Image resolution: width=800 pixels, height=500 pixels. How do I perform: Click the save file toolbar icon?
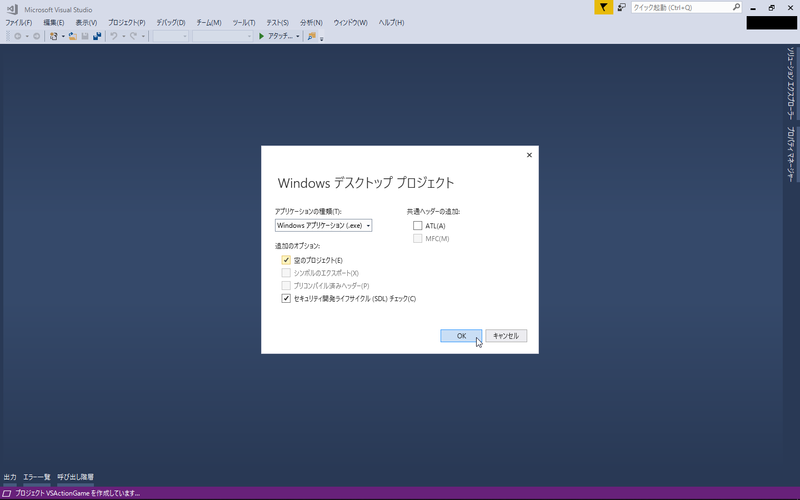click(85, 36)
